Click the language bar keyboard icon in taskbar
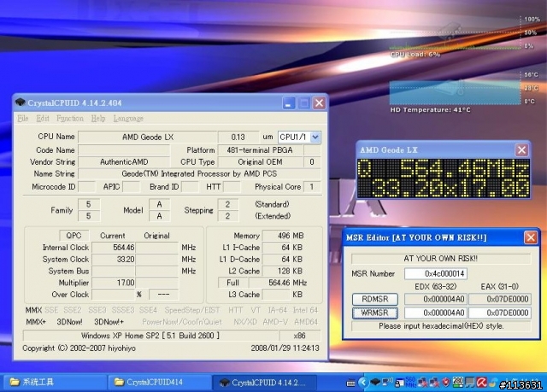The width and height of the screenshot is (547, 392). (350, 383)
